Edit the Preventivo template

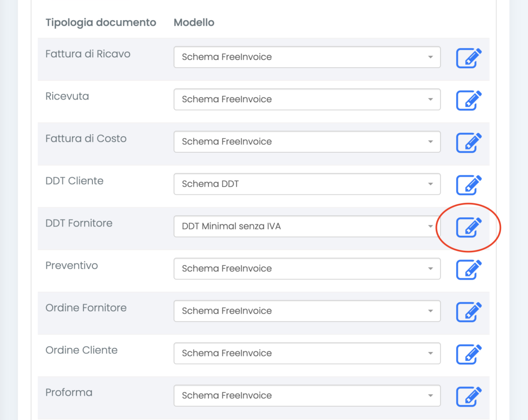point(469,270)
